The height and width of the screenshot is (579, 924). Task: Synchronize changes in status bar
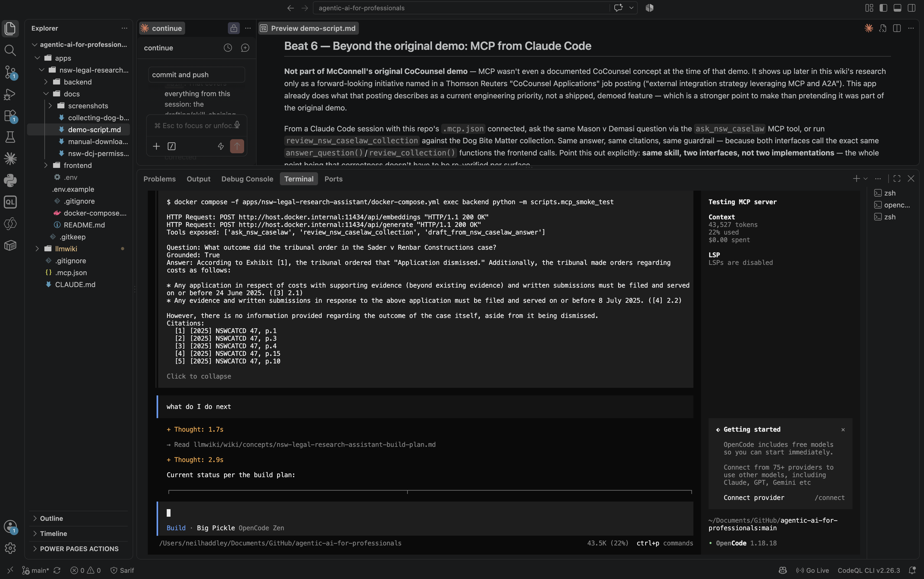click(57, 570)
